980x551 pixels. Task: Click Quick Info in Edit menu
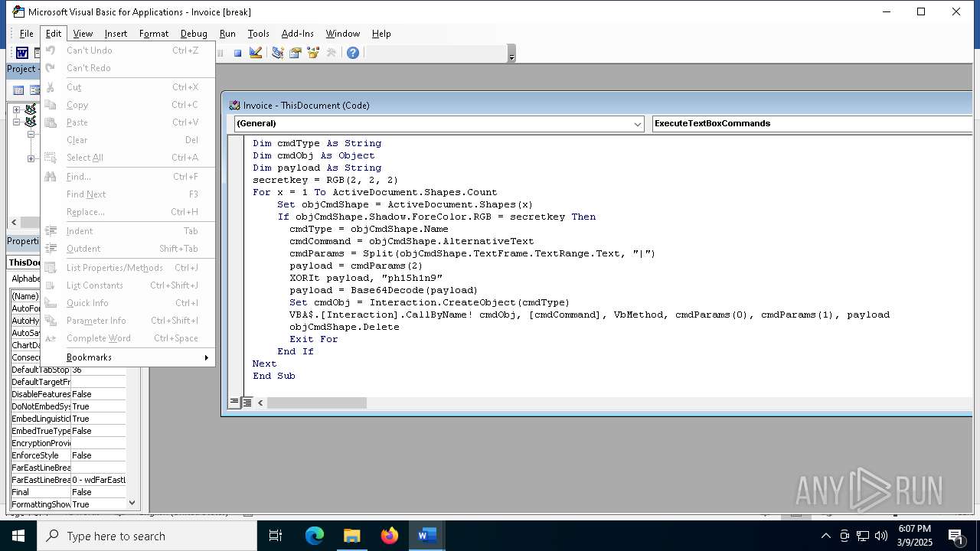coord(128,303)
